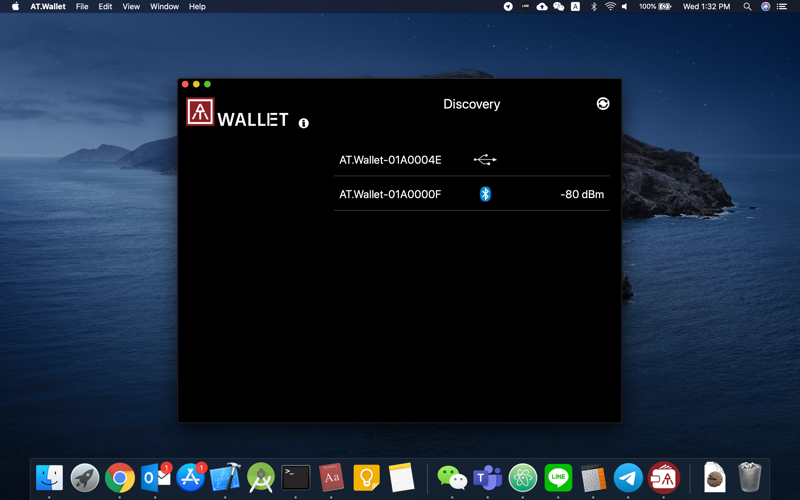The height and width of the screenshot is (500, 800).
Task: Open Microsoft Teams in the dock
Action: (x=488, y=477)
